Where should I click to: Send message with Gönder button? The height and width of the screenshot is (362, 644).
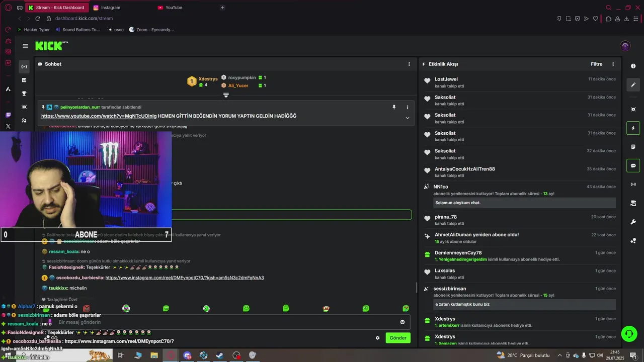[x=398, y=338]
